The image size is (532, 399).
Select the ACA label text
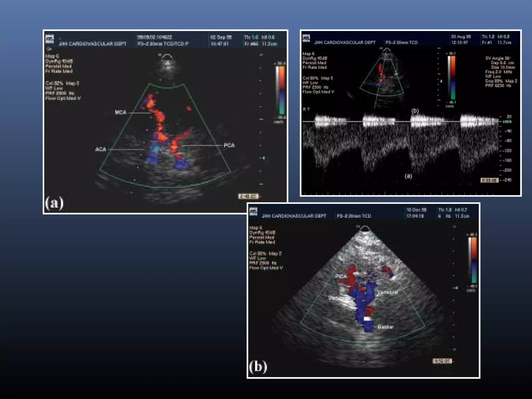pos(101,149)
